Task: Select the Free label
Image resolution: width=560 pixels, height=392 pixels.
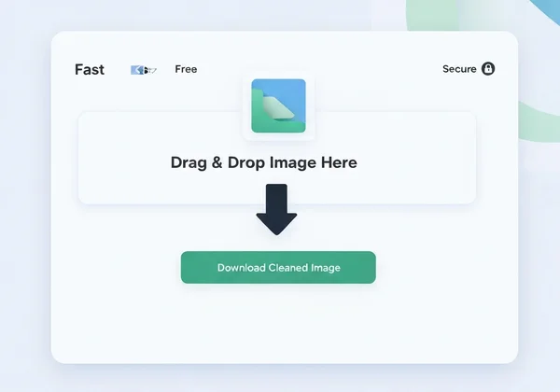Action: (x=186, y=69)
